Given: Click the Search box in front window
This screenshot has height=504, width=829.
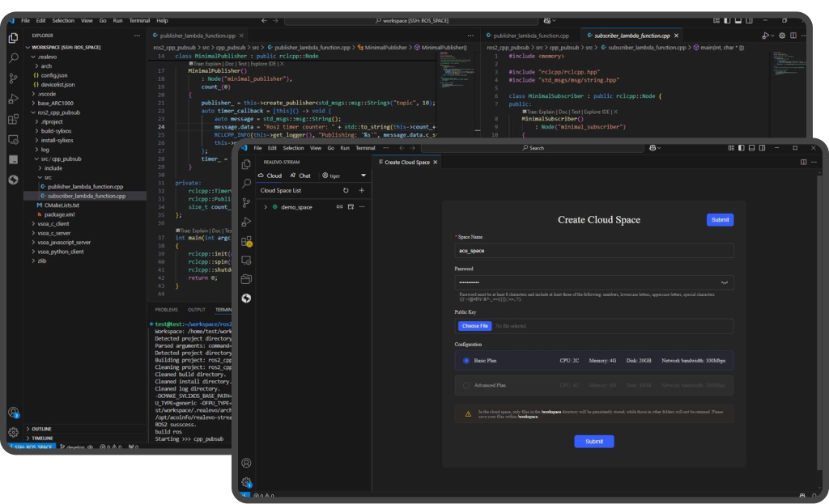Looking at the screenshot, I should click(x=533, y=148).
